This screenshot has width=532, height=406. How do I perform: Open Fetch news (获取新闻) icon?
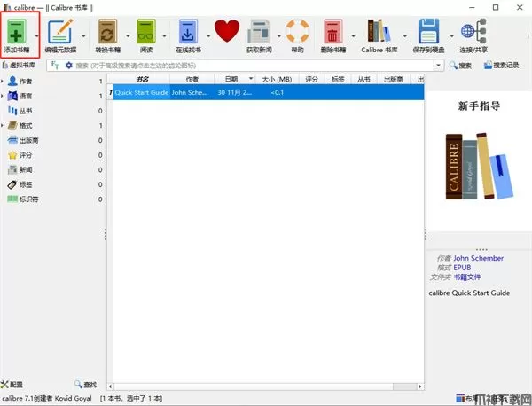coord(259,32)
